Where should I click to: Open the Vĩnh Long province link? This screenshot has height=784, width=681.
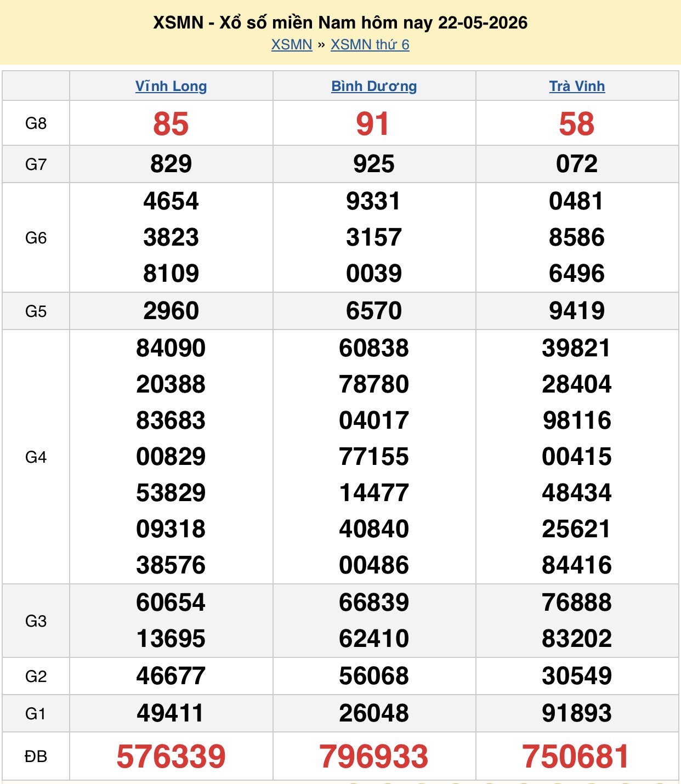171,86
